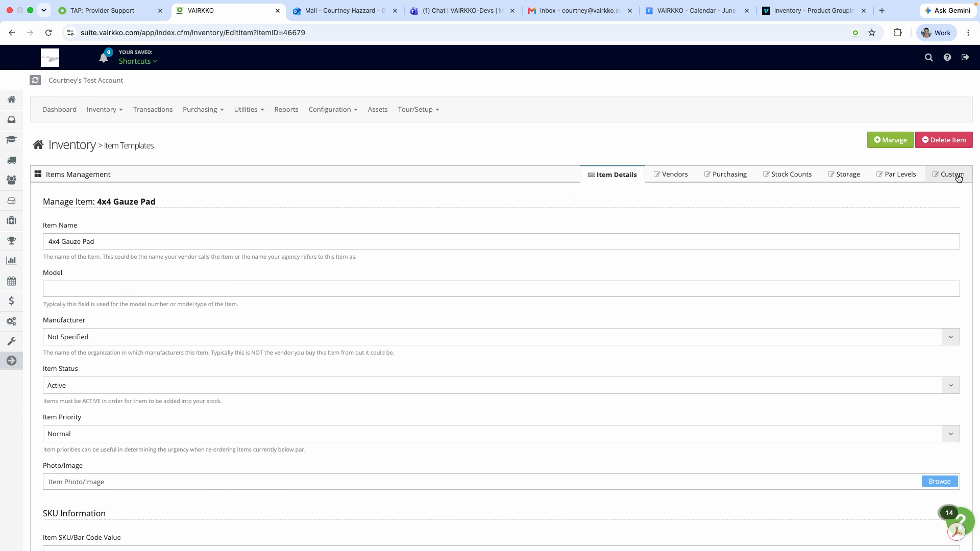This screenshot has width=980, height=551.
Task: Open the Work profile button
Action: [x=936, y=33]
